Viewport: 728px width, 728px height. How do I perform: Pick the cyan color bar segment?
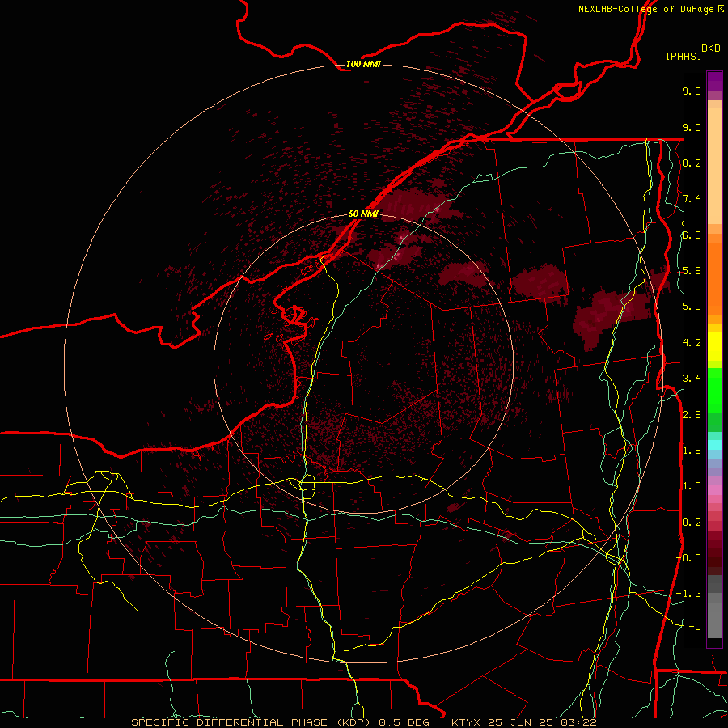click(714, 445)
